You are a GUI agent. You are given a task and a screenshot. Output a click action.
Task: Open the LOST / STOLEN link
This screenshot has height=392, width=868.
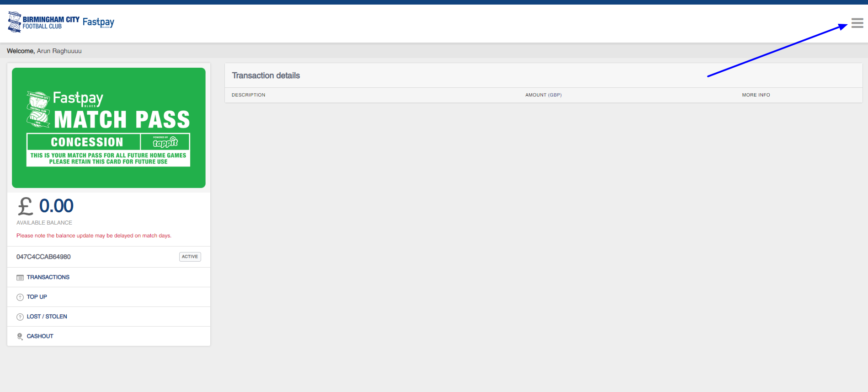[47, 317]
